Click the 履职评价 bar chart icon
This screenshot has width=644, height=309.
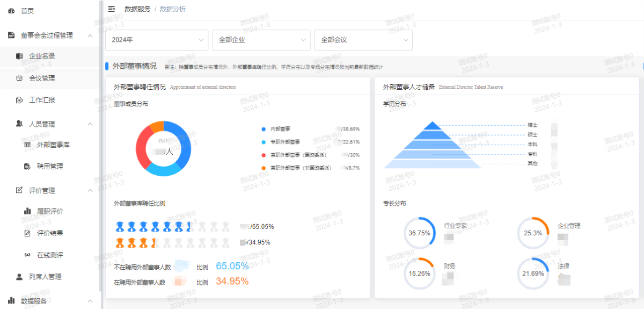point(27,211)
